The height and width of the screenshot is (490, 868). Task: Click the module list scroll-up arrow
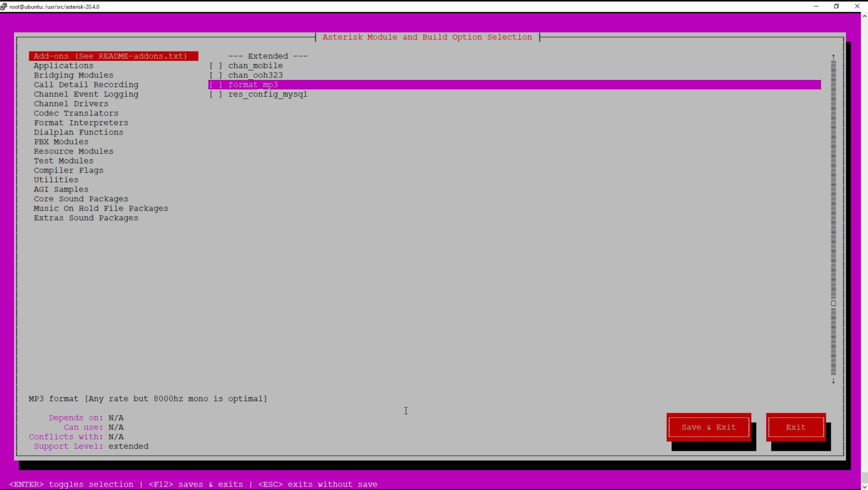[833, 57]
